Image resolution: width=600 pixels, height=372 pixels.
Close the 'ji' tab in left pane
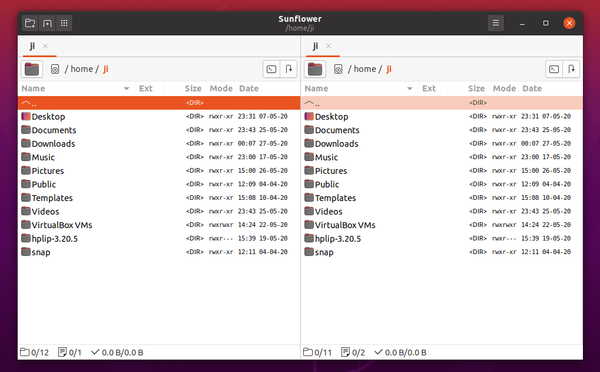point(46,46)
